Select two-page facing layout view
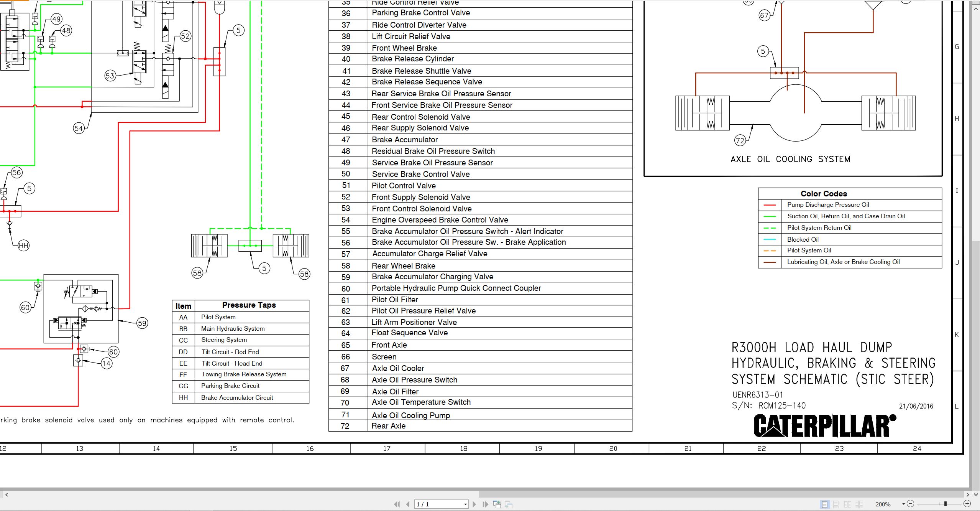The height and width of the screenshot is (511, 980). 848,504
